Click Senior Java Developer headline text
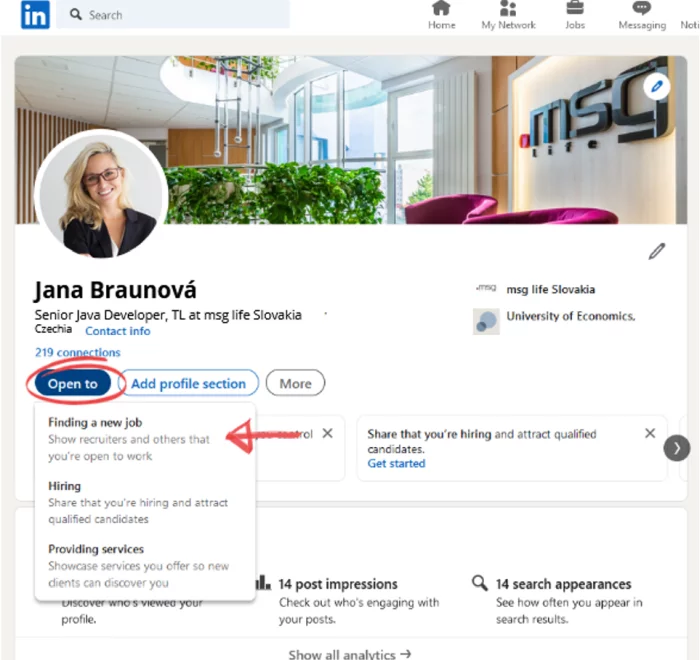The width and height of the screenshot is (700, 660). coord(168,315)
